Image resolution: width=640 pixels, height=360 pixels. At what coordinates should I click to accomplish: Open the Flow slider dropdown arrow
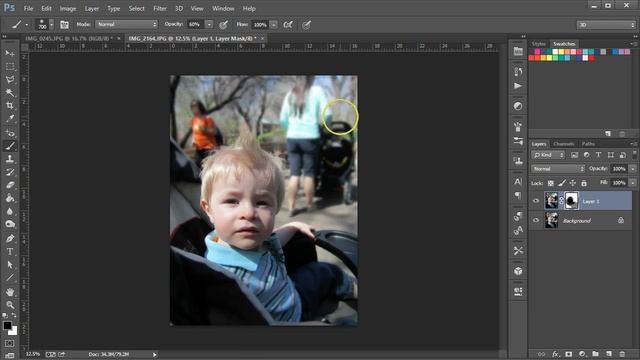[x=273, y=24]
